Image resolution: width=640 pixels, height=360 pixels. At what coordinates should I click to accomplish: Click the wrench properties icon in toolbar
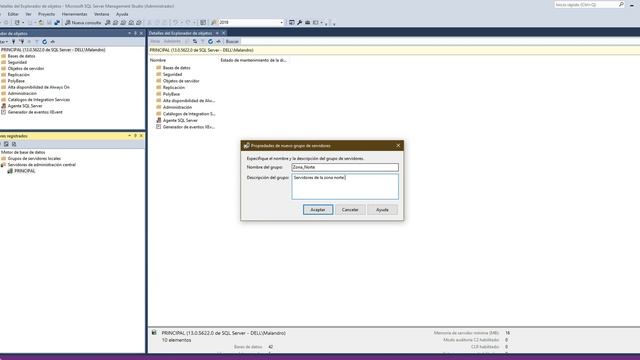pyautogui.click(x=300, y=22)
